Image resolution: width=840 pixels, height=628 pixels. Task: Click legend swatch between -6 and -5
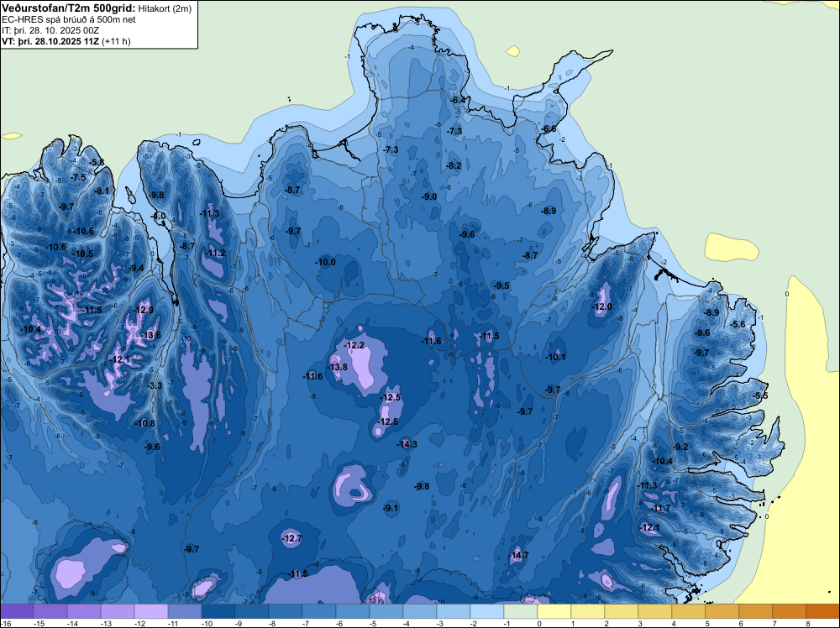pyautogui.click(x=353, y=611)
